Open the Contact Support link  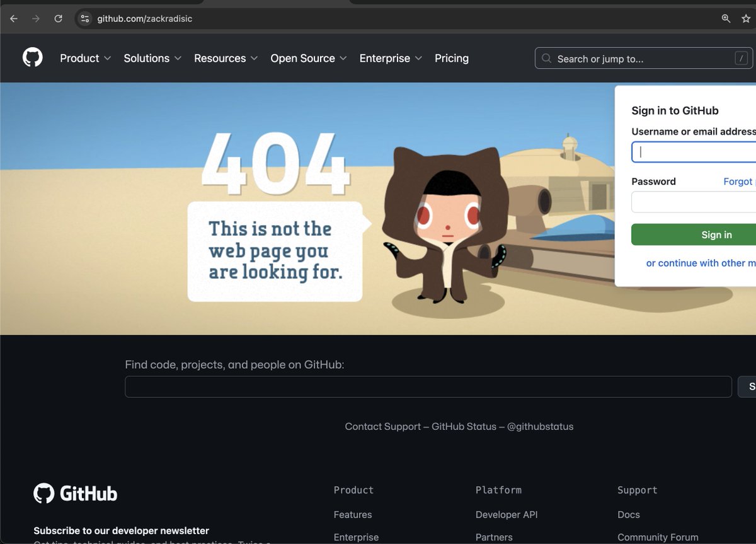383,426
